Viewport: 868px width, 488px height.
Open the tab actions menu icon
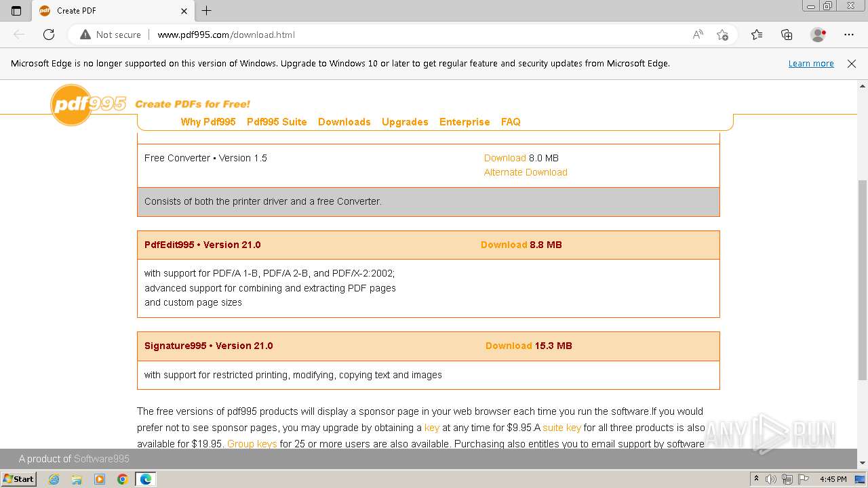16,11
